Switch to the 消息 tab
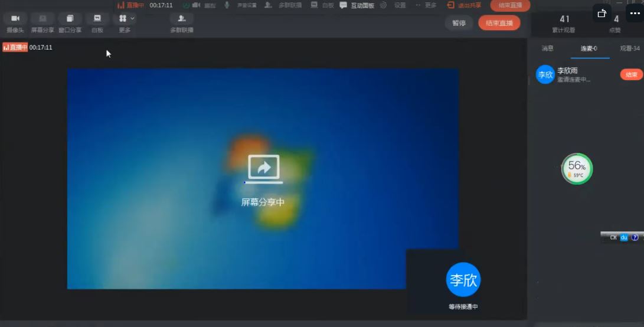Screen dimensions: 644x327 547,48
